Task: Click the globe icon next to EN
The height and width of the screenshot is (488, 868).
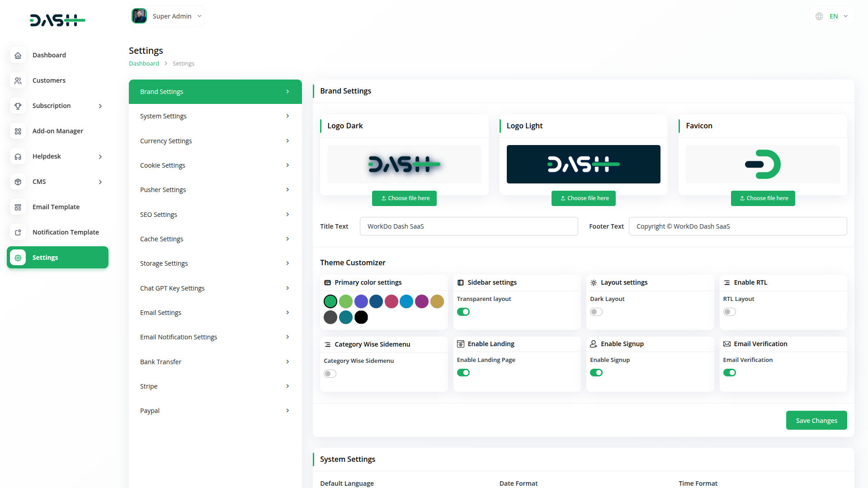Action: click(819, 16)
